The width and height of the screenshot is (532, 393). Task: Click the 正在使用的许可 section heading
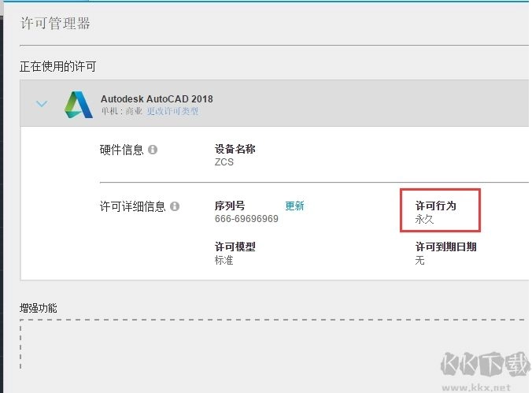58,66
